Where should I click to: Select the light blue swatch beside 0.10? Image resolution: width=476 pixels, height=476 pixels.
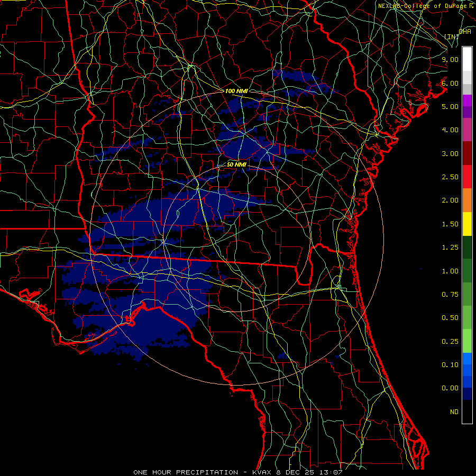point(467,359)
